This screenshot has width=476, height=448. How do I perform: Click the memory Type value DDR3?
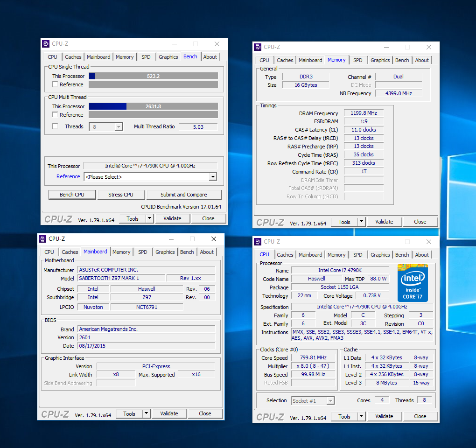click(x=306, y=77)
